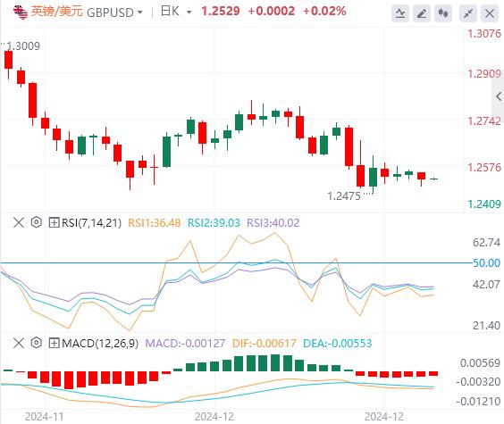
Task: Click the 1.2529 current price
Action: point(221,12)
